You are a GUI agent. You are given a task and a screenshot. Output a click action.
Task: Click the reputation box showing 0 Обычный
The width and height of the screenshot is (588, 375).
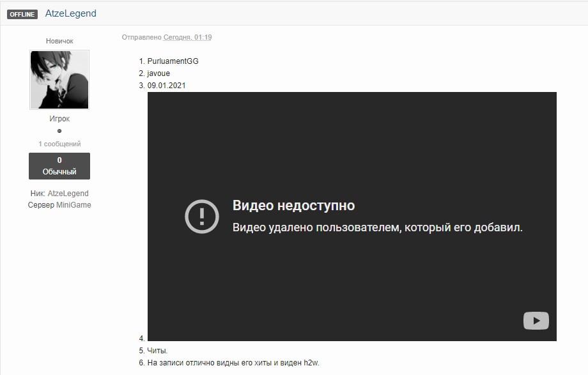[59, 166]
